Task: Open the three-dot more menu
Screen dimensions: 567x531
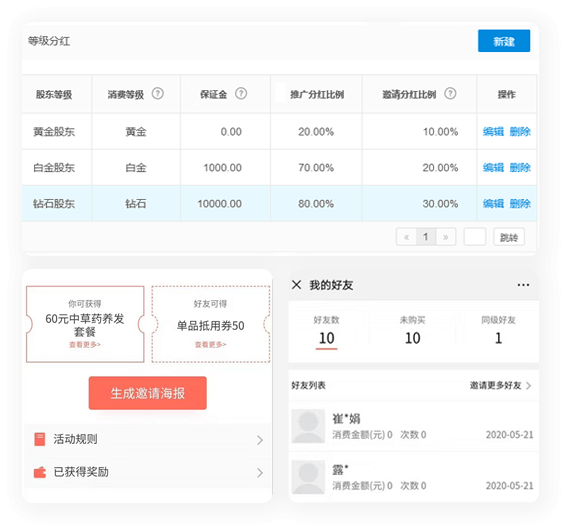Action: [523, 285]
